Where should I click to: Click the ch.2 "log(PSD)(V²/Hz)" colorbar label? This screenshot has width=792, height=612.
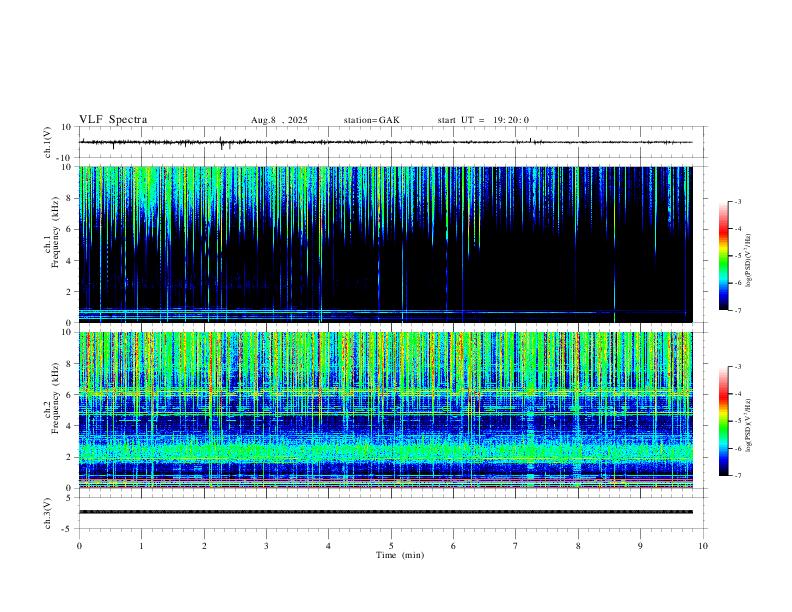point(748,425)
